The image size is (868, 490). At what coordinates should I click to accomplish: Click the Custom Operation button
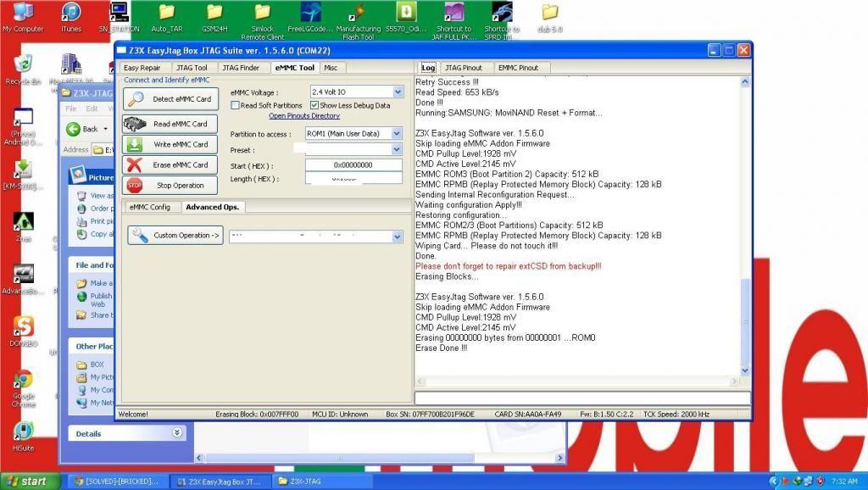(175, 236)
